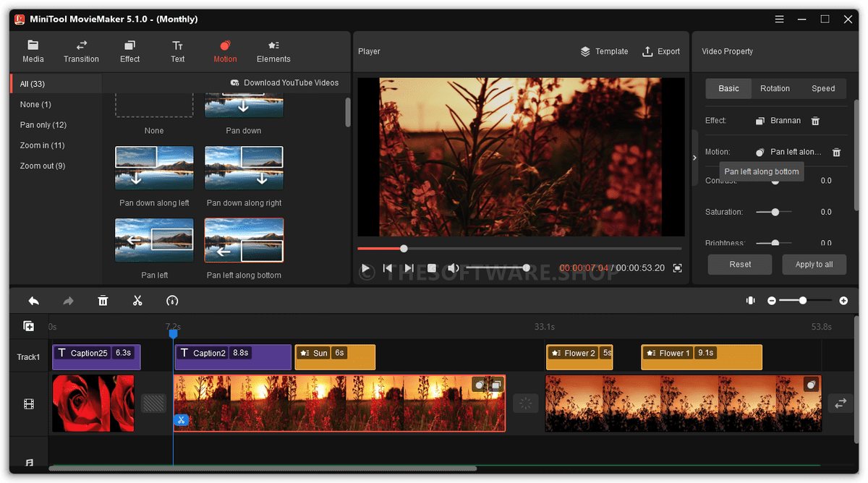Screen dimensions: 868x483
Task: Delete the Pan left along bottom motion
Action: tap(836, 153)
